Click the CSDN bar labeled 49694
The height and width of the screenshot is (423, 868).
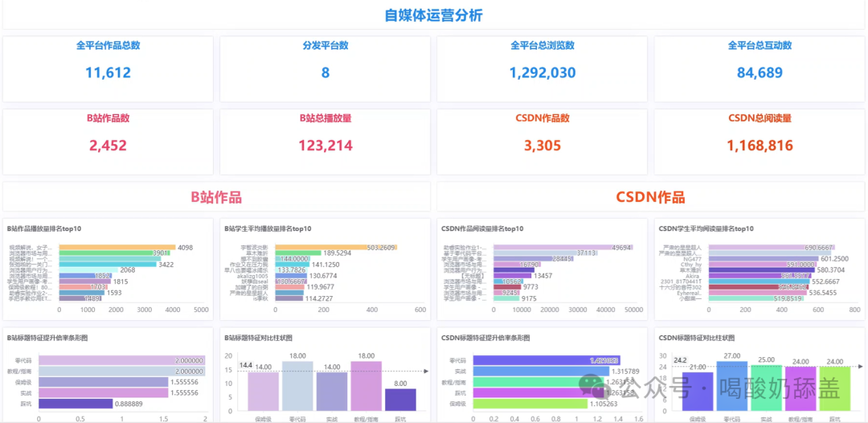click(x=563, y=248)
